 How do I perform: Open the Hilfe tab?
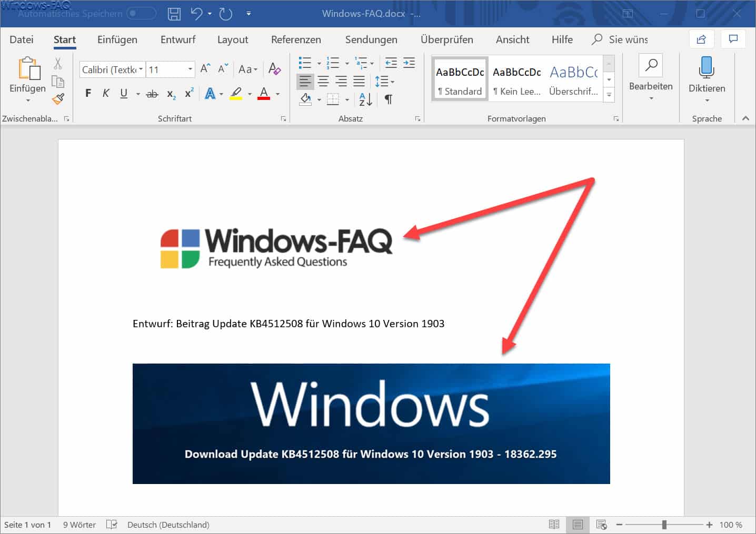562,39
